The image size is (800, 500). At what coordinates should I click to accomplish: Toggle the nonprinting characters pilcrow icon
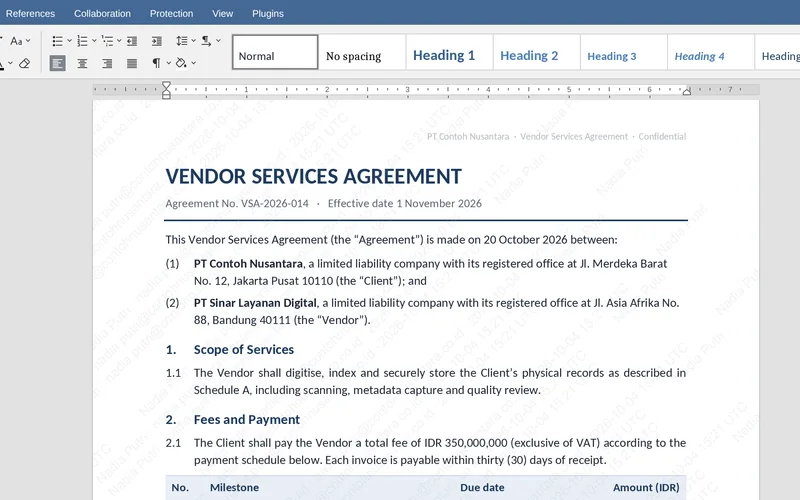click(156, 63)
